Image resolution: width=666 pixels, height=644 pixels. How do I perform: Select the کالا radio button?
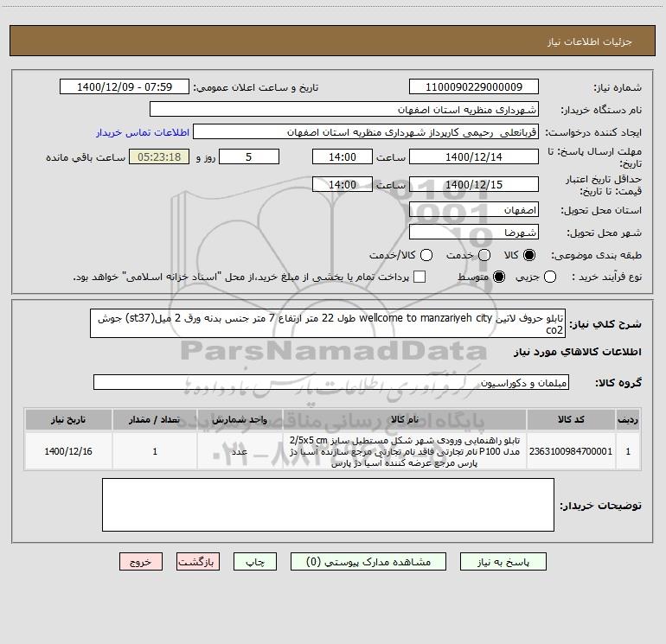pos(529,255)
